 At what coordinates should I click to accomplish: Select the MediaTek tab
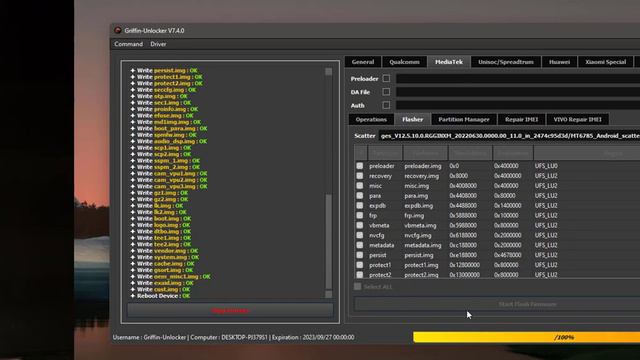click(x=449, y=62)
